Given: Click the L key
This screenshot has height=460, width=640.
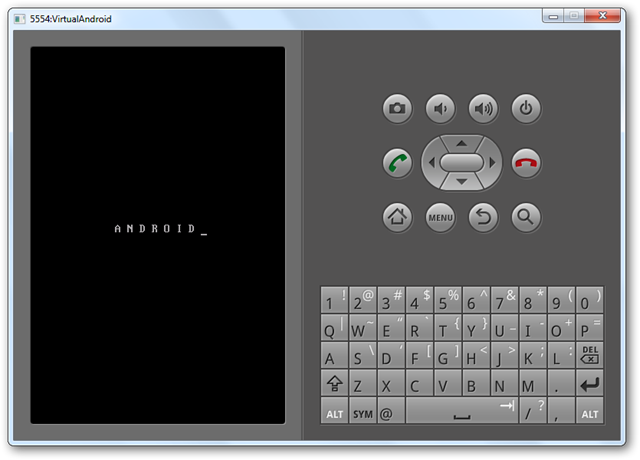Looking at the screenshot, I should pyautogui.click(x=561, y=355).
